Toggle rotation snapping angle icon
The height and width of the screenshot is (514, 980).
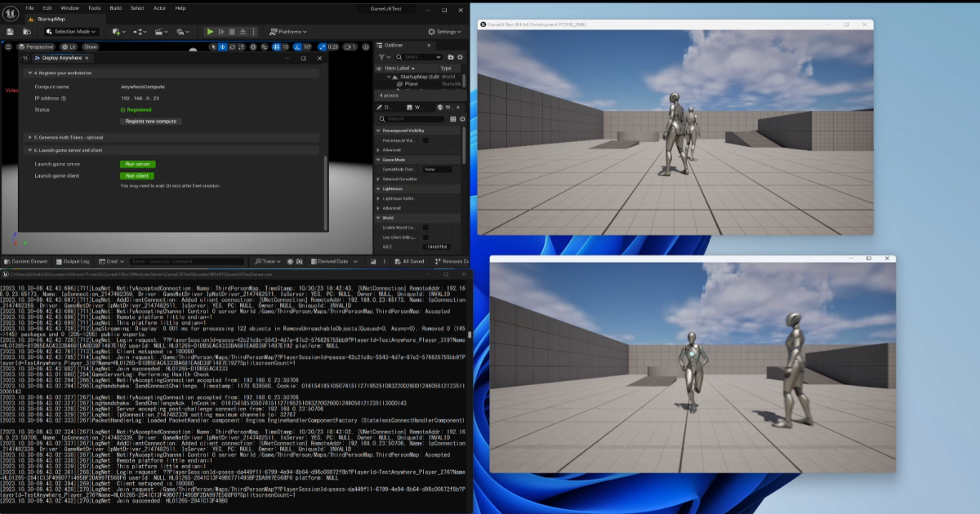297,47
